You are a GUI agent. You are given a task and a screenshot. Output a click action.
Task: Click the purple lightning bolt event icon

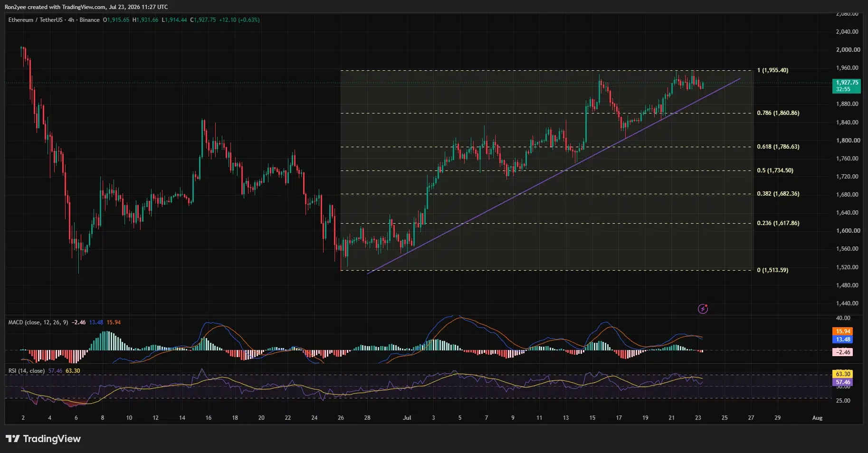tap(703, 309)
